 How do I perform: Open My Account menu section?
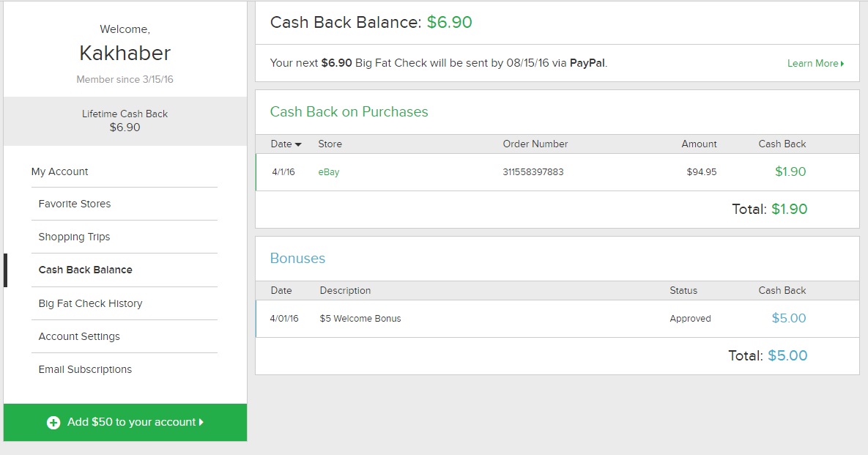tap(59, 171)
